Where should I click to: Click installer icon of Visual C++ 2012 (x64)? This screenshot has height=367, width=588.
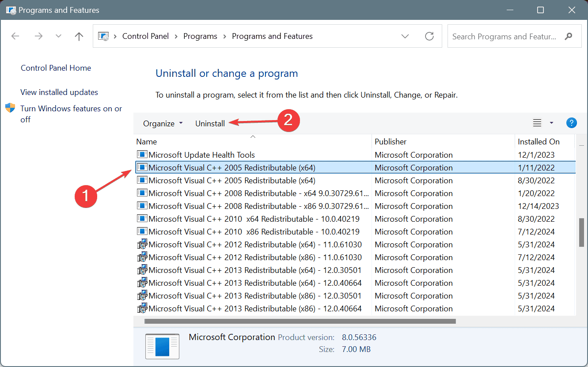coord(142,244)
